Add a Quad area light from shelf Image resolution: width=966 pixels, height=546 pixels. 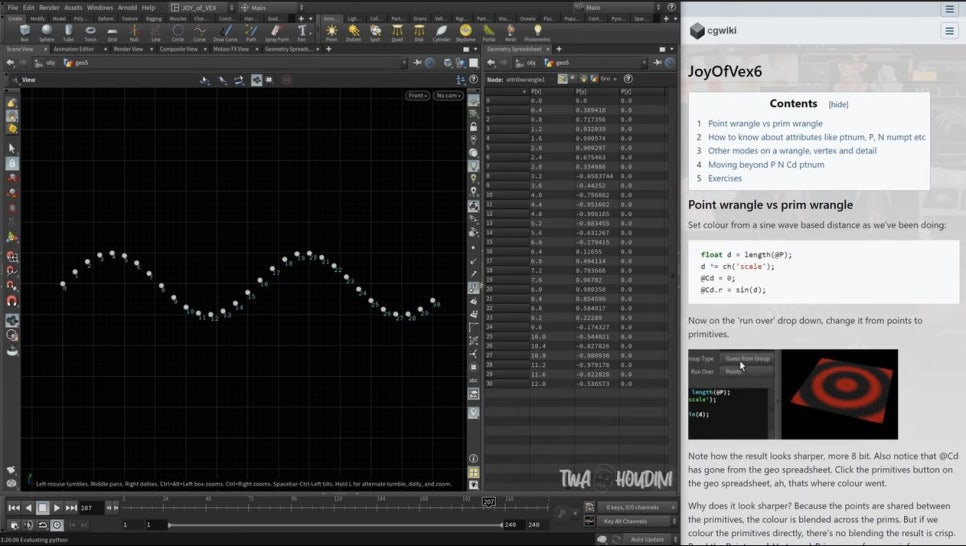coord(397,33)
